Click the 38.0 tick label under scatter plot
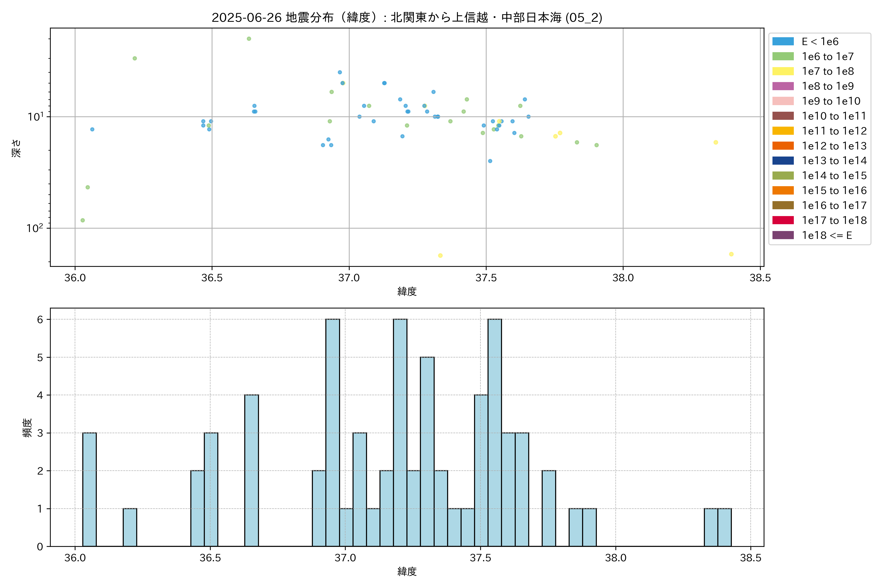 coord(623,278)
